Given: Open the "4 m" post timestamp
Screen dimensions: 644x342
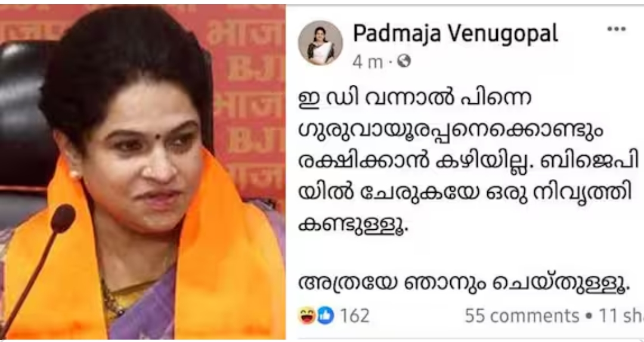Looking at the screenshot, I should click(367, 61).
